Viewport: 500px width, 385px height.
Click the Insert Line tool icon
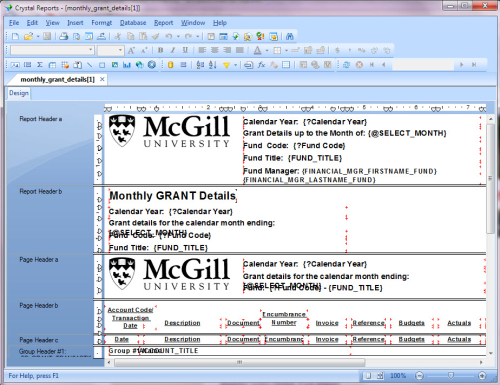89,65
